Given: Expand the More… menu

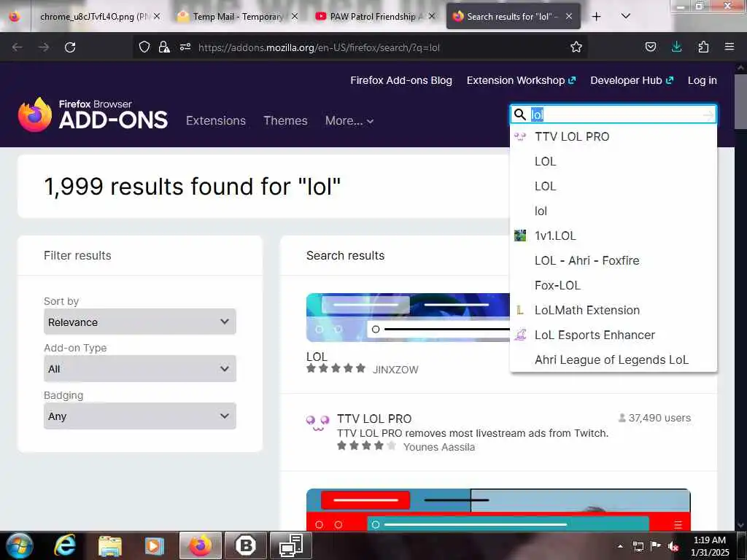Looking at the screenshot, I should (349, 120).
